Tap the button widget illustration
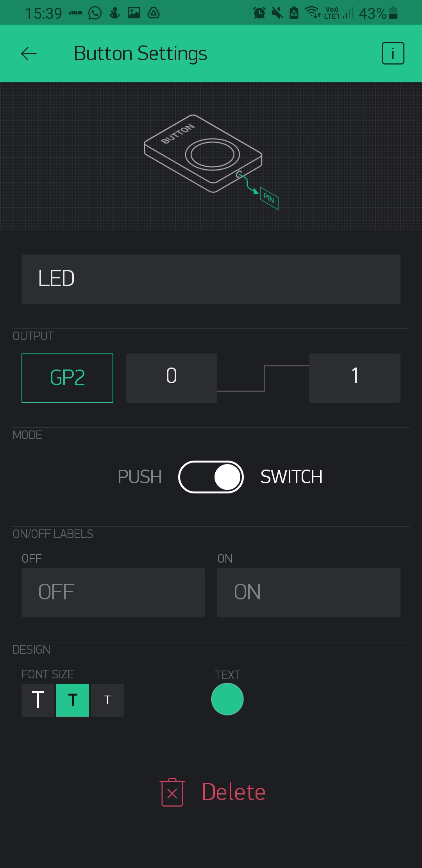The height and width of the screenshot is (868, 422). [x=203, y=154]
